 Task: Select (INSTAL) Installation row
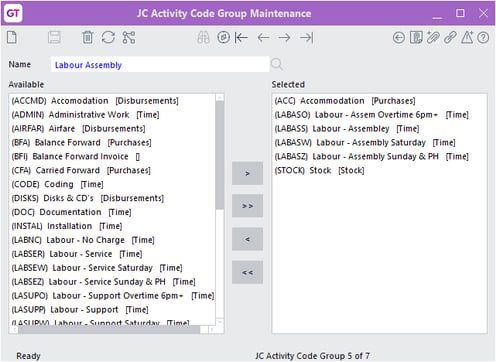[113, 226]
